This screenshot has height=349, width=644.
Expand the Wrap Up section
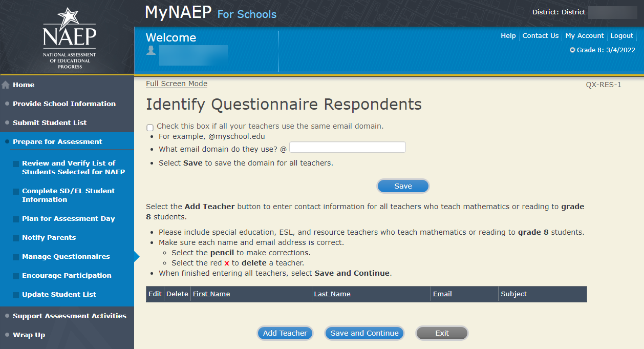click(x=29, y=335)
